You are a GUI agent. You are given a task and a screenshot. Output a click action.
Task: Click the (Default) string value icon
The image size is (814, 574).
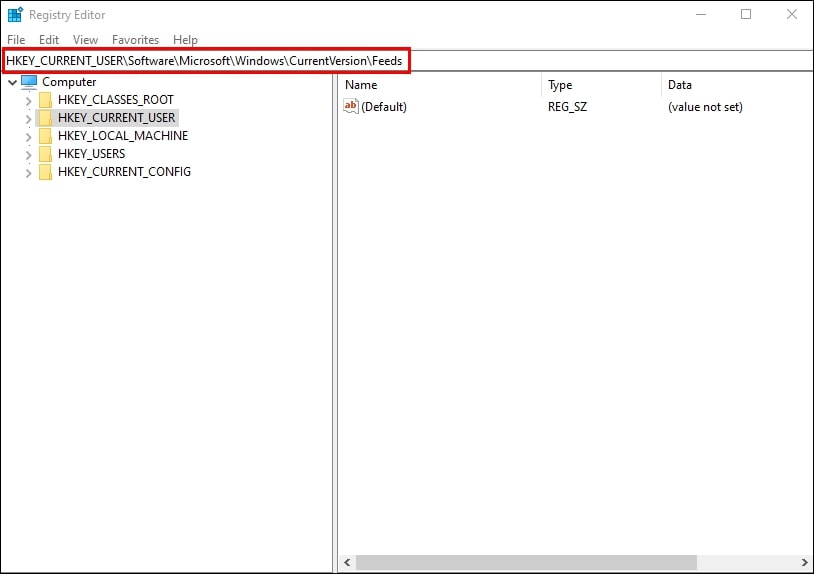(x=351, y=106)
